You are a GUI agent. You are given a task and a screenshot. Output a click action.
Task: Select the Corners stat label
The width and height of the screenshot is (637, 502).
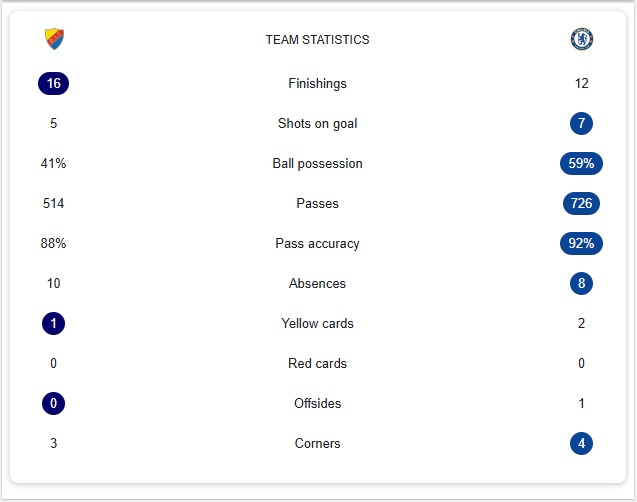[x=318, y=443]
